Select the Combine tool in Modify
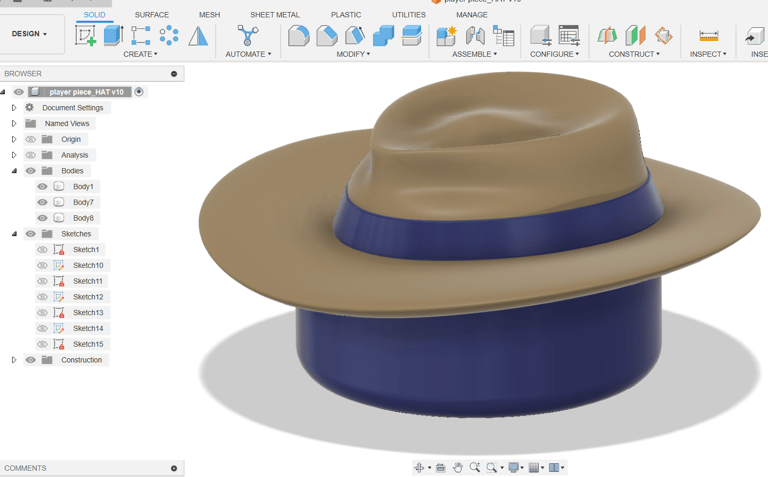Viewport: 768px width, 477px height. (x=383, y=36)
